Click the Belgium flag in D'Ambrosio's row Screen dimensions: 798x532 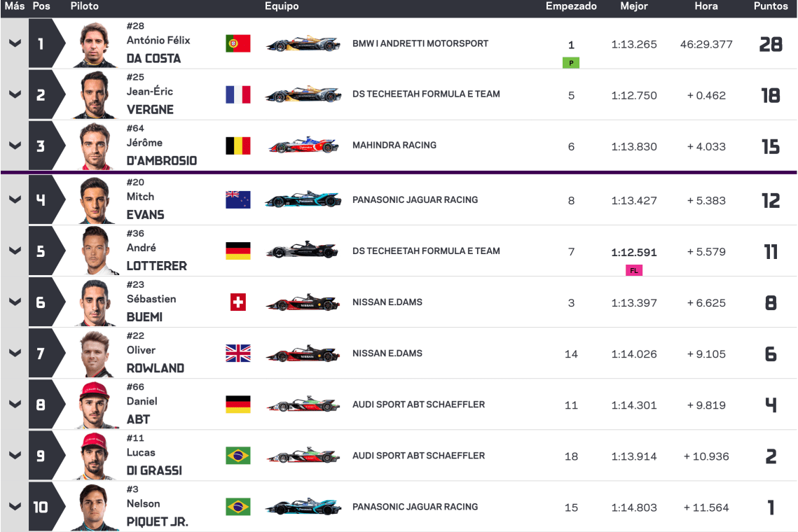238,146
